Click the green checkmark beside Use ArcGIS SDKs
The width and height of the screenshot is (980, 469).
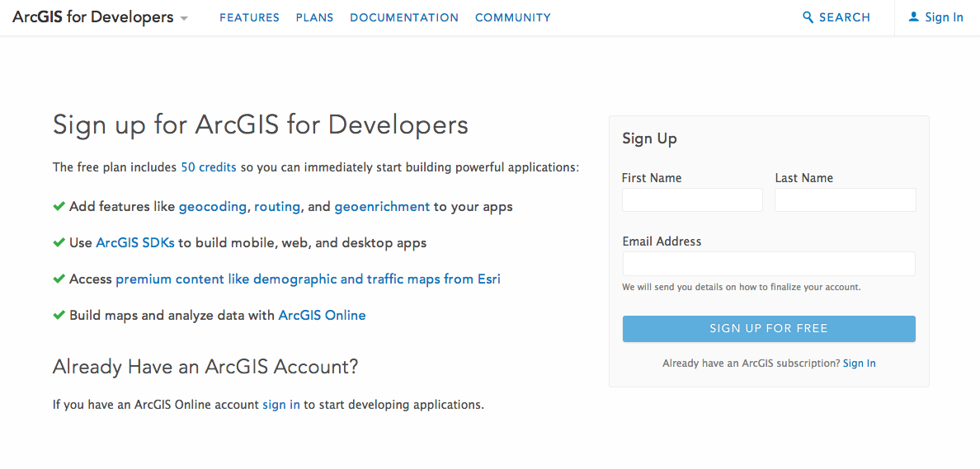click(x=59, y=242)
